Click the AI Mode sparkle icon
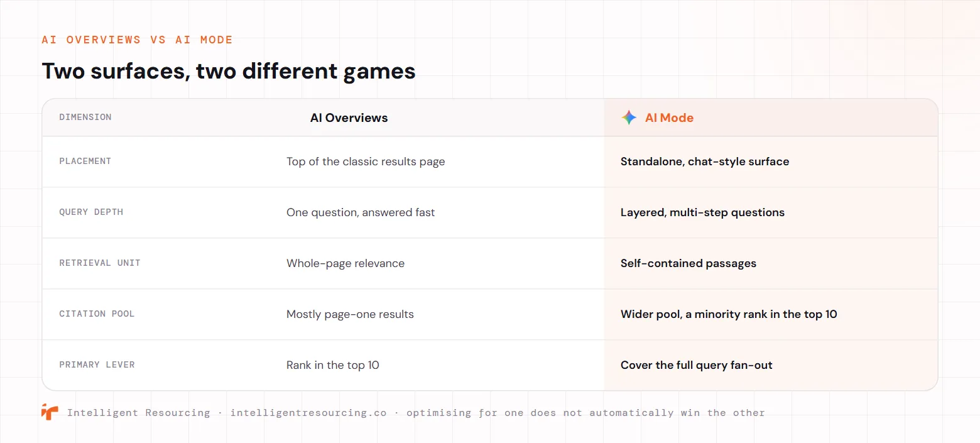This screenshot has width=980, height=443. click(629, 118)
